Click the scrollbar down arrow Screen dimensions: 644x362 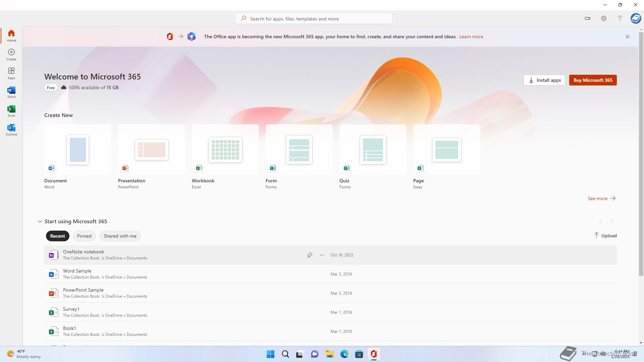pos(641,343)
